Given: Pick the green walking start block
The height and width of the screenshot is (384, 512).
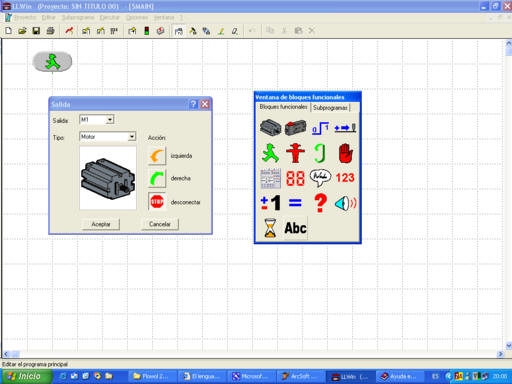Looking at the screenshot, I should [270, 153].
